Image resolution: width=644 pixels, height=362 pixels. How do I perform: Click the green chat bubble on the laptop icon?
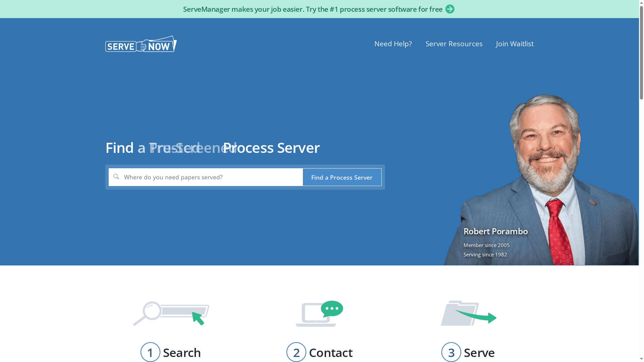(x=332, y=308)
